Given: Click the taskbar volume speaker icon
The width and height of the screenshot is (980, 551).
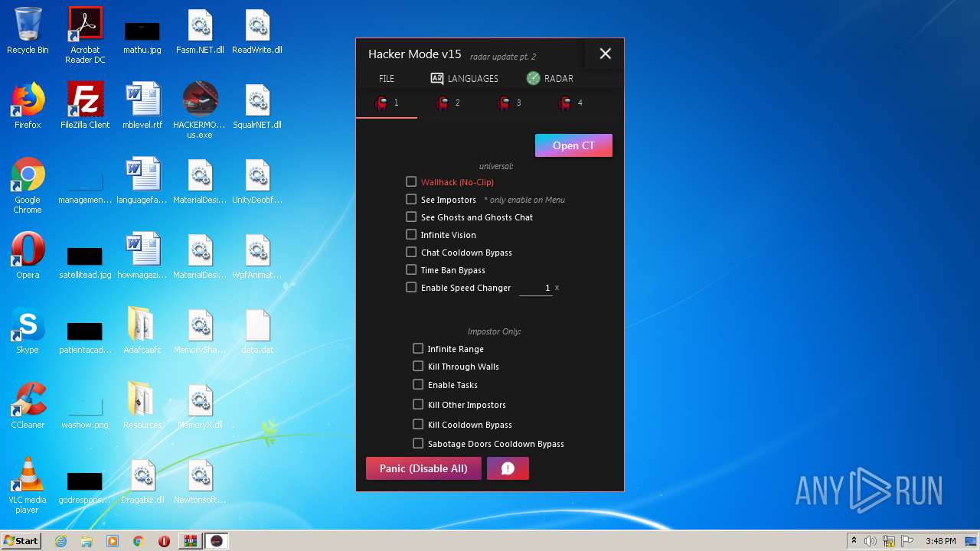Looking at the screenshot, I should click(871, 541).
